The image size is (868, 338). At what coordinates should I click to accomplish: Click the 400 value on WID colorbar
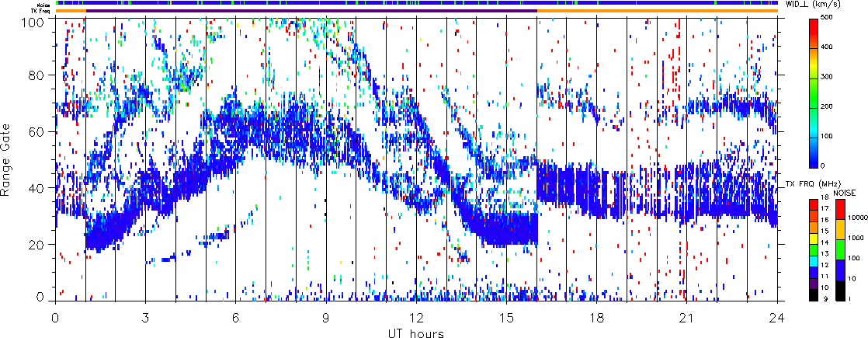pos(827,47)
